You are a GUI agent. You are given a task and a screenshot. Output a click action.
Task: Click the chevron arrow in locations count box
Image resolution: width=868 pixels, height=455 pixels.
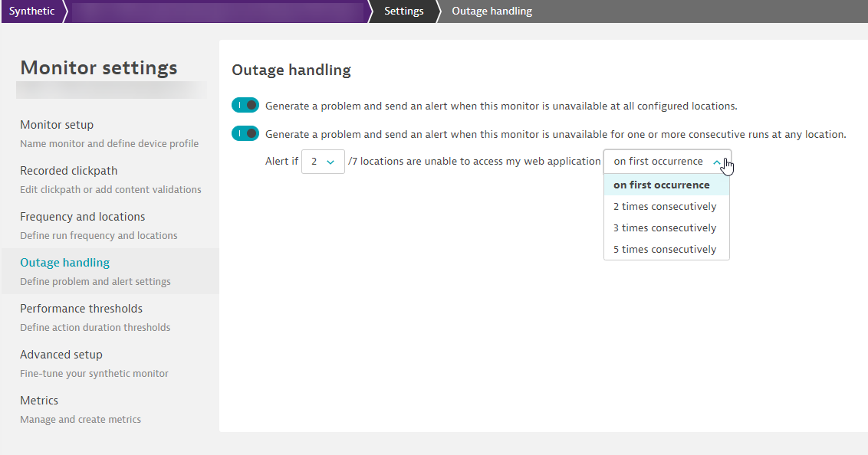(330, 162)
